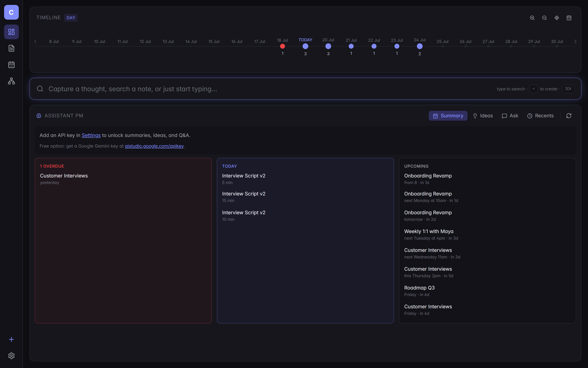The height and width of the screenshot is (368, 588).
Task: Open the aistudio.google.com/apikey link
Action: tap(154, 146)
